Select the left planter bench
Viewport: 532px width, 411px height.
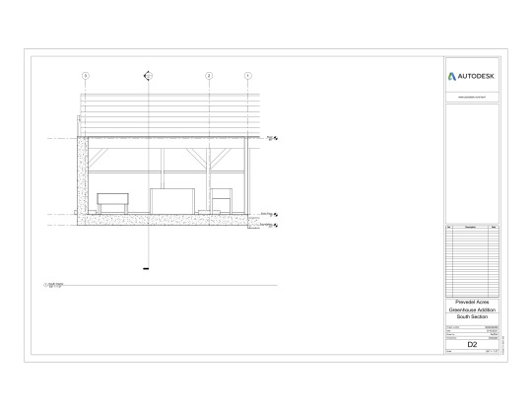pyautogui.click(x=112, y=203)
